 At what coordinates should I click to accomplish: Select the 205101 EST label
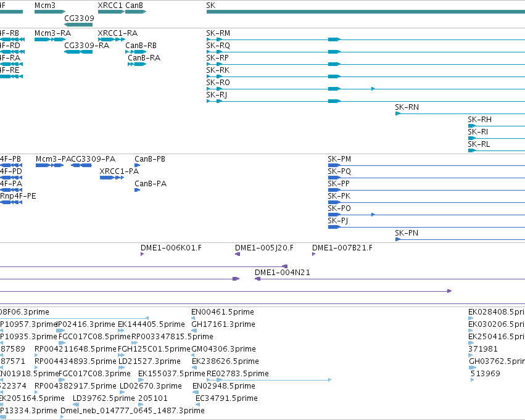click(152, 398)
